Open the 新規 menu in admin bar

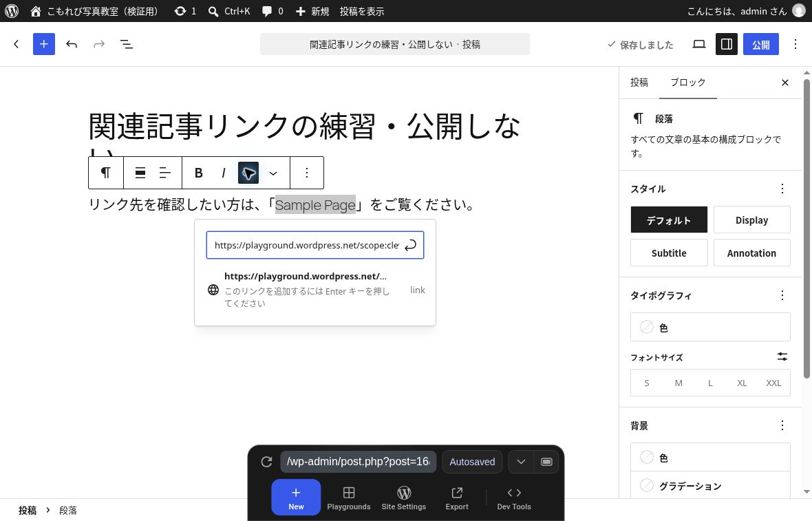point(312,11)
